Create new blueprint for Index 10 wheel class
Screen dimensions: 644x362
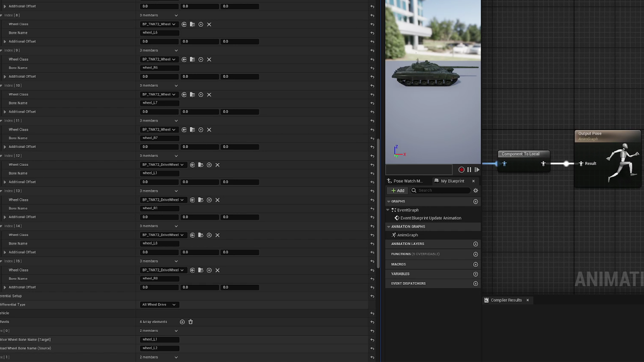click(201, 95)
